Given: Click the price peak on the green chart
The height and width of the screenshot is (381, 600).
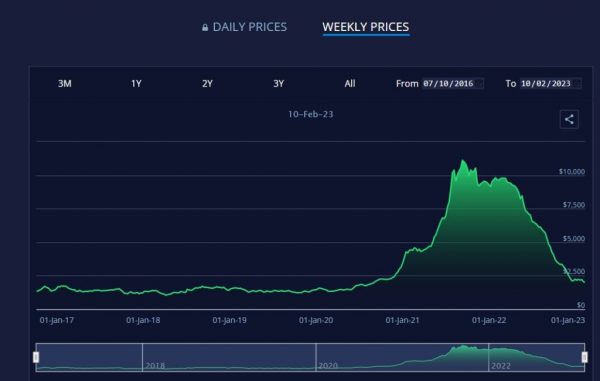Looking at the screenshot, I should [463, 161].
